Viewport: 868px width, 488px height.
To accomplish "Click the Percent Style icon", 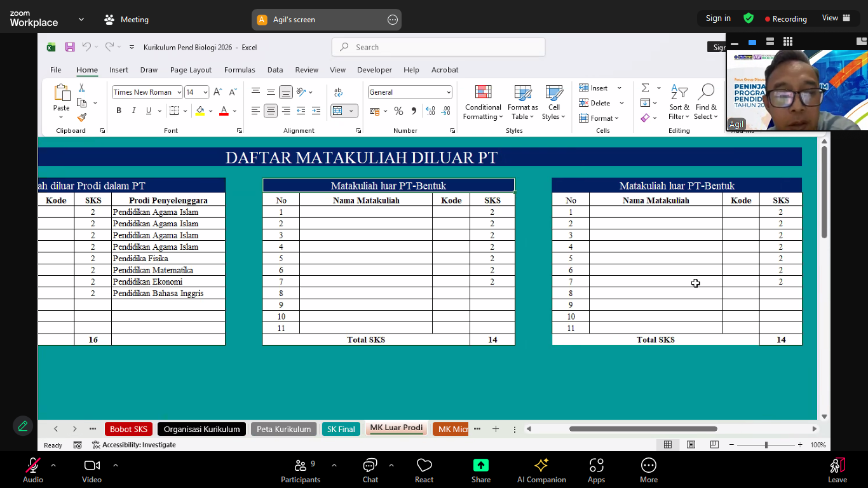I will [398, 111].
